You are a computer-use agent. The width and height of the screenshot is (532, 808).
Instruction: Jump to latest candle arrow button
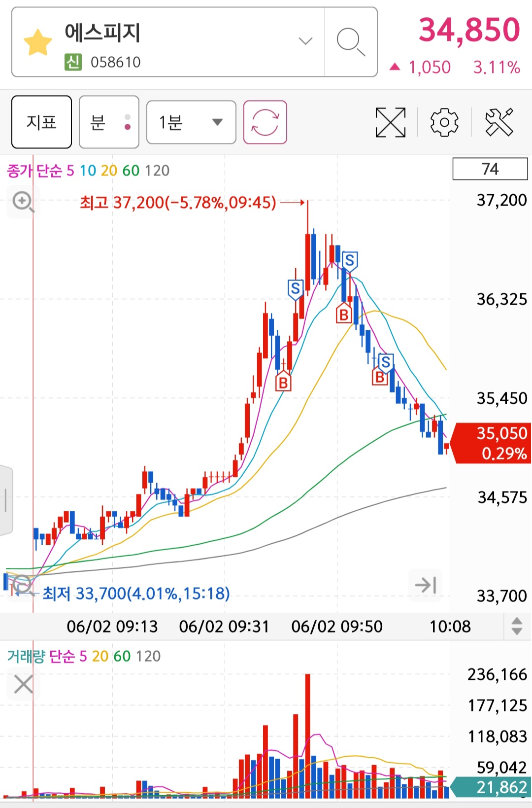click(x=426, y=585)
